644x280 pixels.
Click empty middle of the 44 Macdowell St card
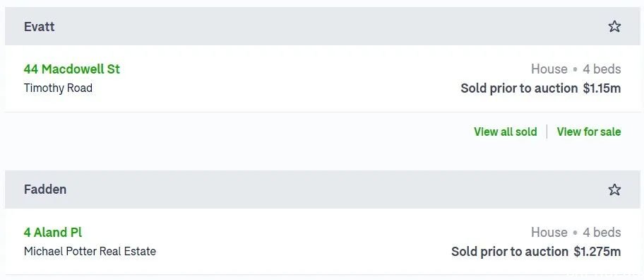pyautogui.click(x=287, y=78)
